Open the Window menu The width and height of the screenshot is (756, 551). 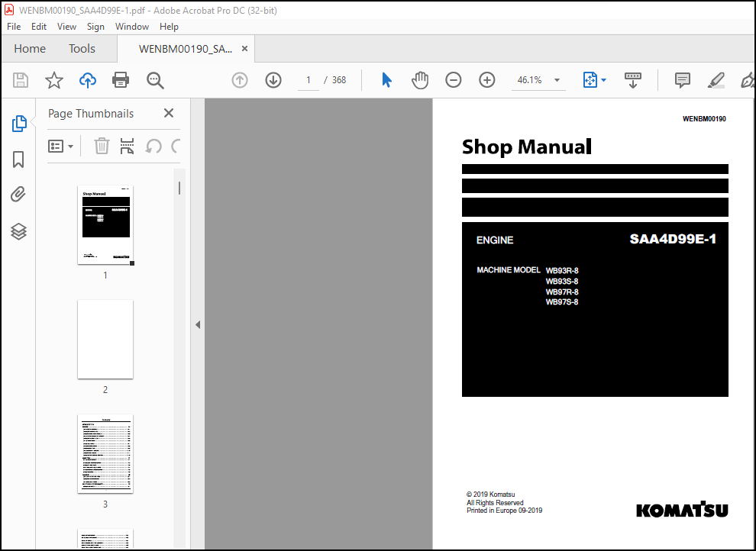[x=131, y=27]
